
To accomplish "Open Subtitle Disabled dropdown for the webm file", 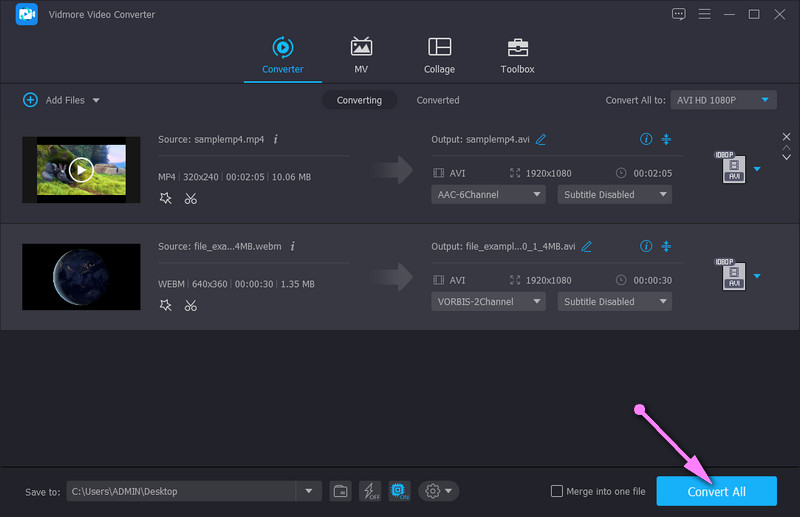I will pyautogui.click(x=613, y=301).
